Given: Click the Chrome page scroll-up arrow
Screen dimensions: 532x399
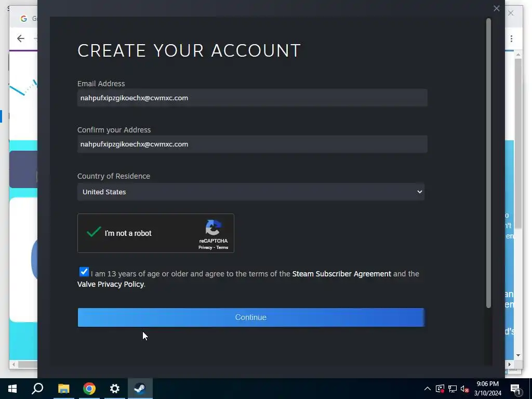Looking at the screenshot, I should (518, 54).
